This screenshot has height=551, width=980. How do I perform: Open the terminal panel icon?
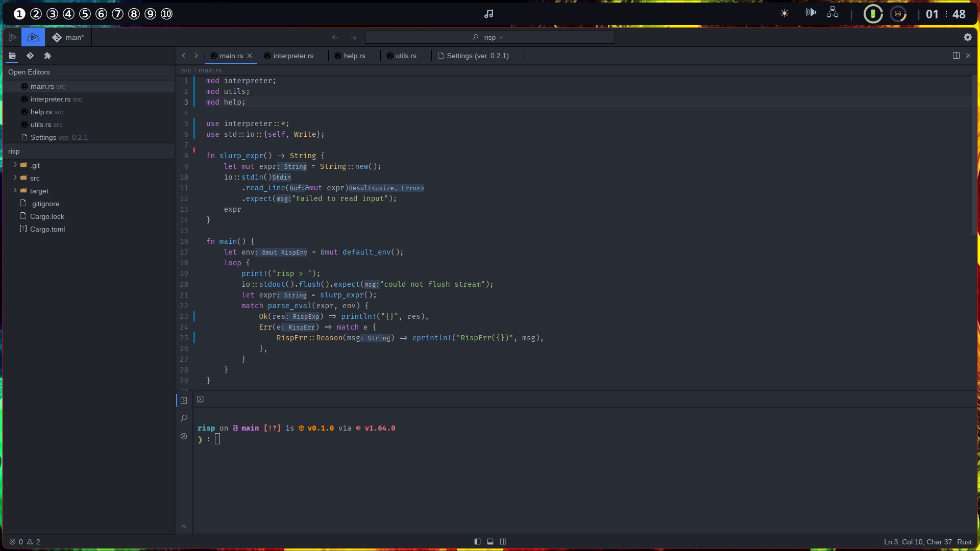coord(184,400)
